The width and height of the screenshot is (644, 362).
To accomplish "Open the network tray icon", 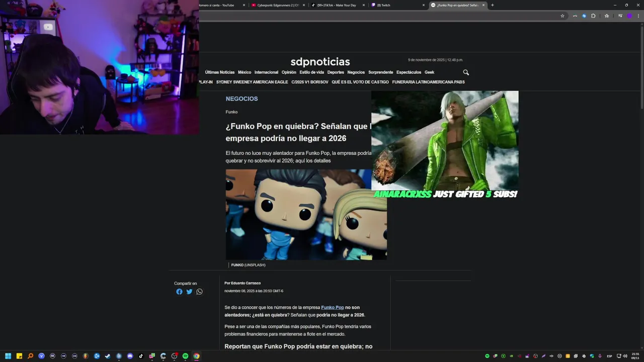I will [x=619, y=356].
